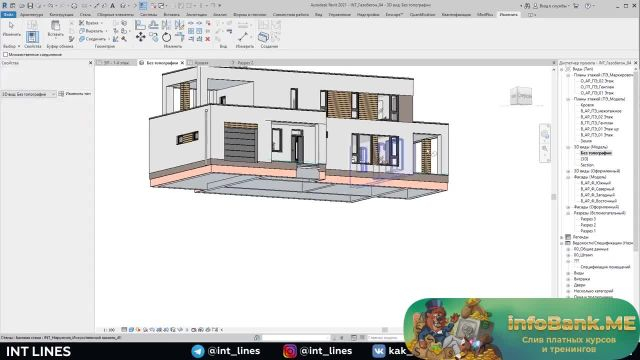Open the Файл menu

tap(8, 15)
